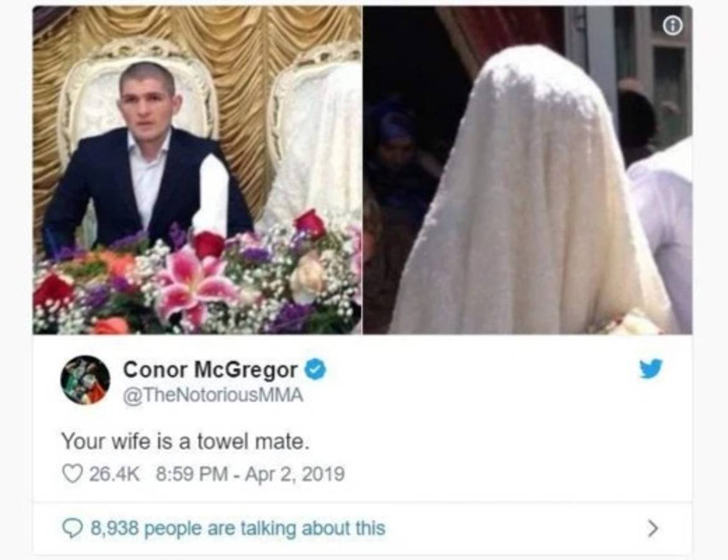Open the 8:59 PM time link

tap(192, 474)
